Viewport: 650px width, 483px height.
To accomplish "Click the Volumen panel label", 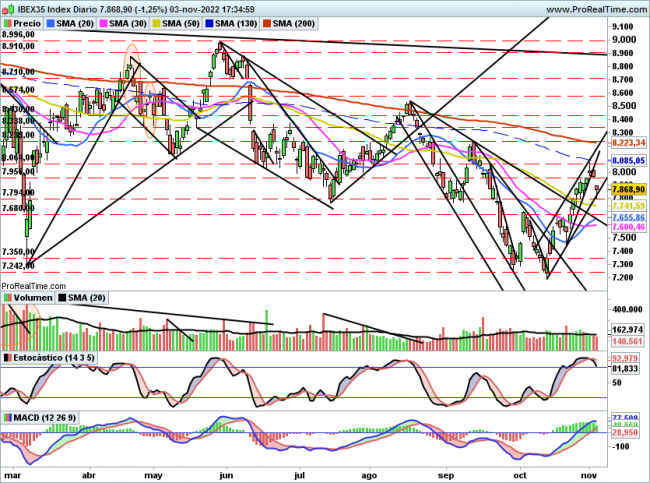I will coord(28,298).
